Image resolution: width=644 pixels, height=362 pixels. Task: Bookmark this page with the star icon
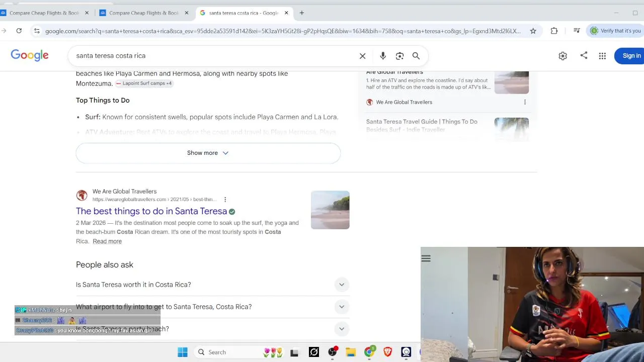point(533,31)
